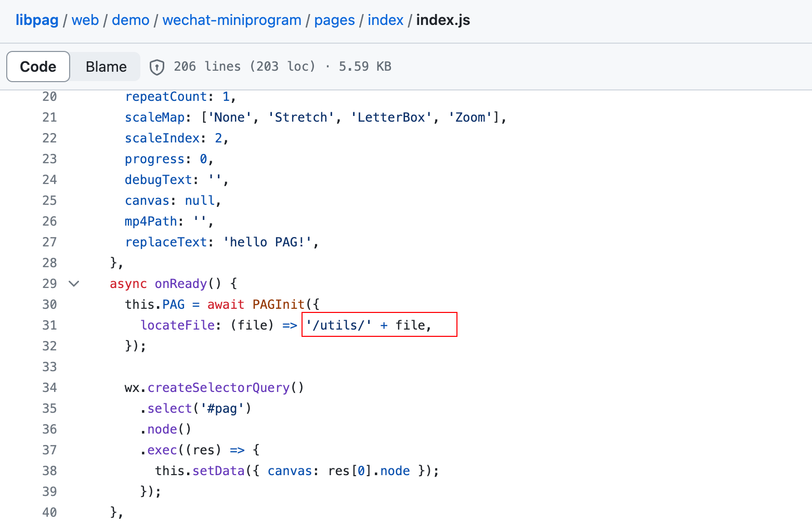Click the replaceText property on line 27
The height and width of the screenshot is (524, 812).
click(x=166, y=242)
